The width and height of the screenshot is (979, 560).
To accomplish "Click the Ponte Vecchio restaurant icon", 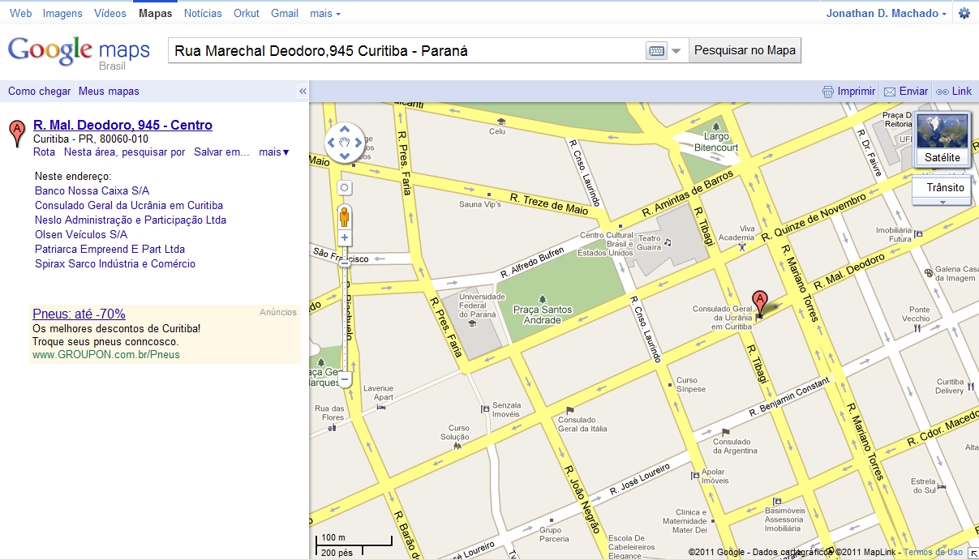I will (x=917, y=328).
